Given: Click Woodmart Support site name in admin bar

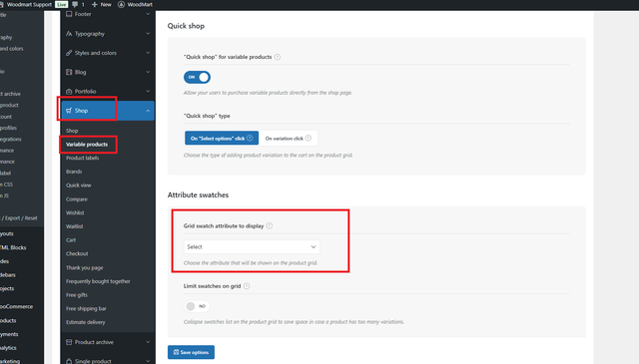Looking at the screenshot, I should click(x=29, y=4).
